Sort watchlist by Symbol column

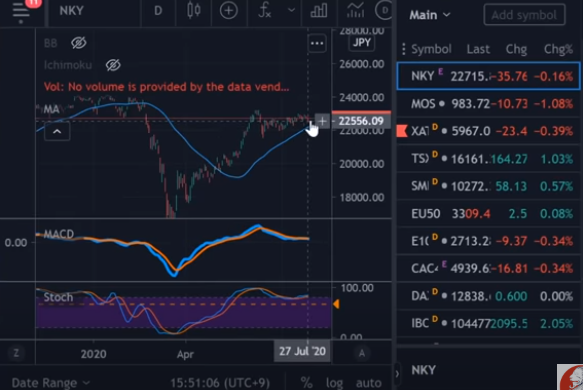tap(431, 49)
